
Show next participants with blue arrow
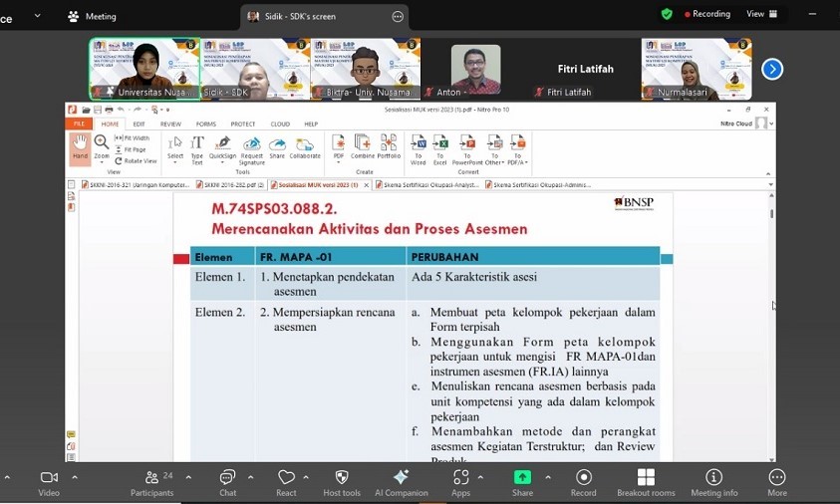(772, 69)
